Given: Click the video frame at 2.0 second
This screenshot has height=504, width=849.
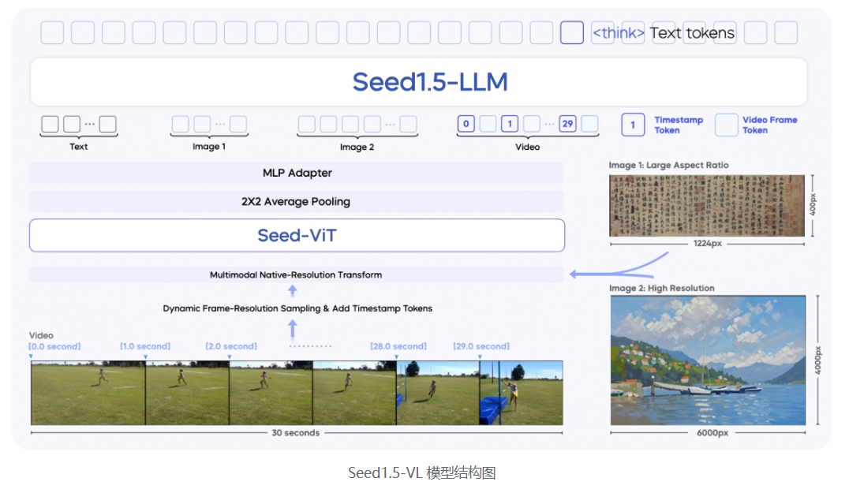Looking at the screenshot, I should pyautogui.click(x=271, y=393).
